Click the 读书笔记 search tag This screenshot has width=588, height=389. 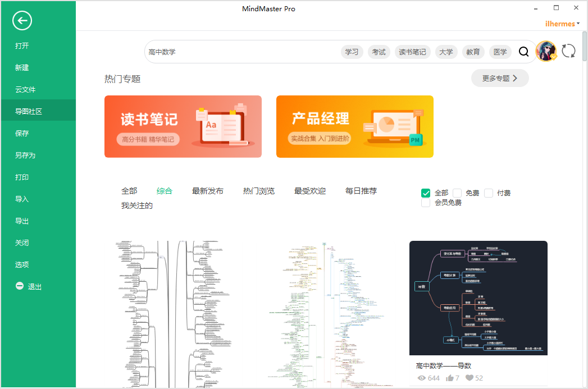coord(412,52)
